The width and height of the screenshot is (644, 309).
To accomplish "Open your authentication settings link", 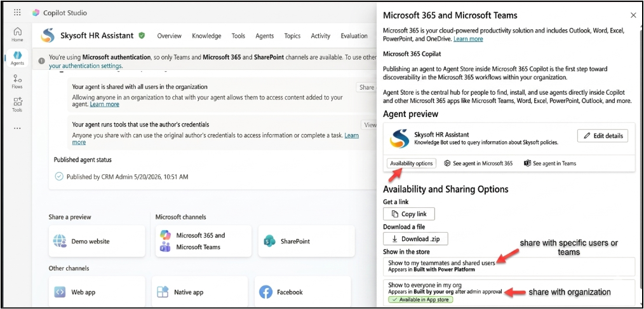I will [86, 65].
